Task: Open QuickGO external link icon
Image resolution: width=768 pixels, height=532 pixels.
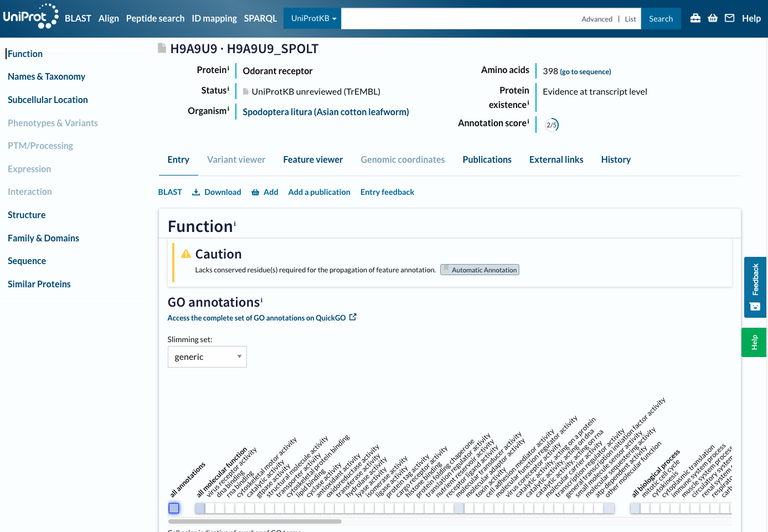Action: tap(353, 317)
